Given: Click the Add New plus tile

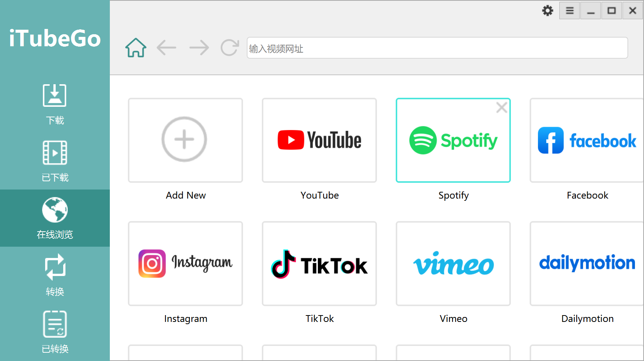Looking at the screenshot, I should click(185, 140).
